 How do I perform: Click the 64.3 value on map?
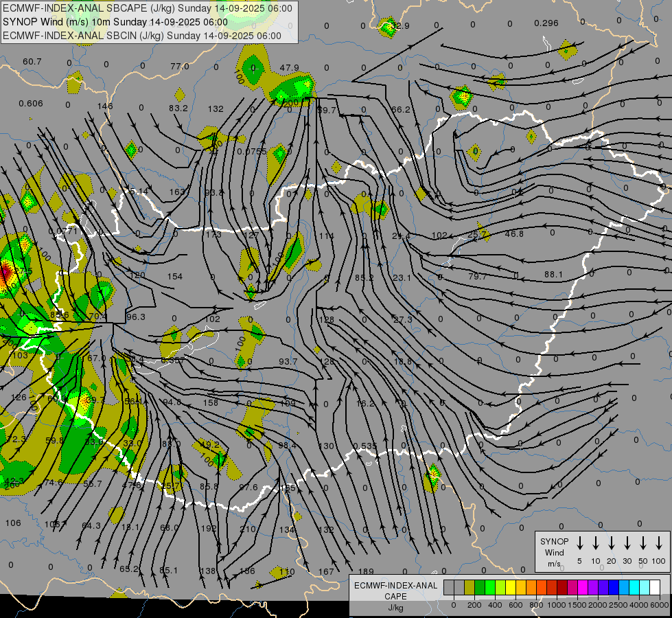coord(91,525)
